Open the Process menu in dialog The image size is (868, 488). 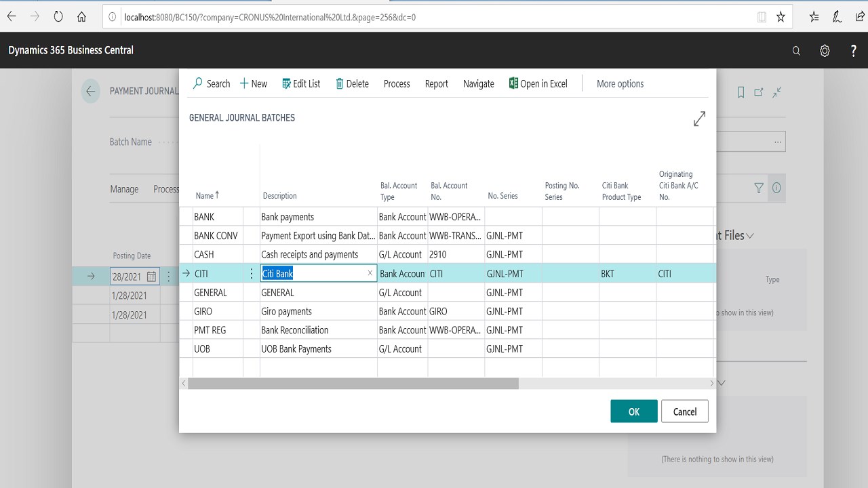point(397,84)
